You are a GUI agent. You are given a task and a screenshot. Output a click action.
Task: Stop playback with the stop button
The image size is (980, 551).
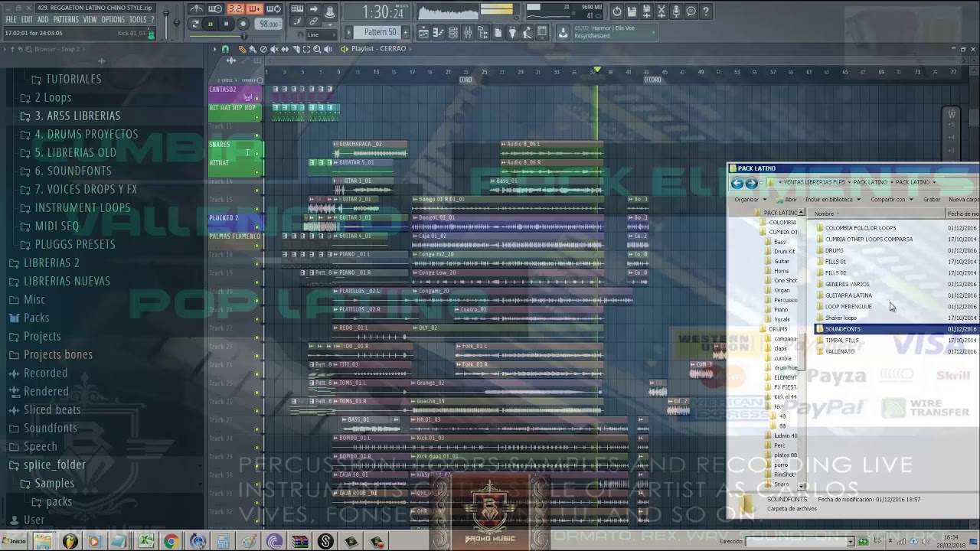pyautogui.click(x=227, y=24)
